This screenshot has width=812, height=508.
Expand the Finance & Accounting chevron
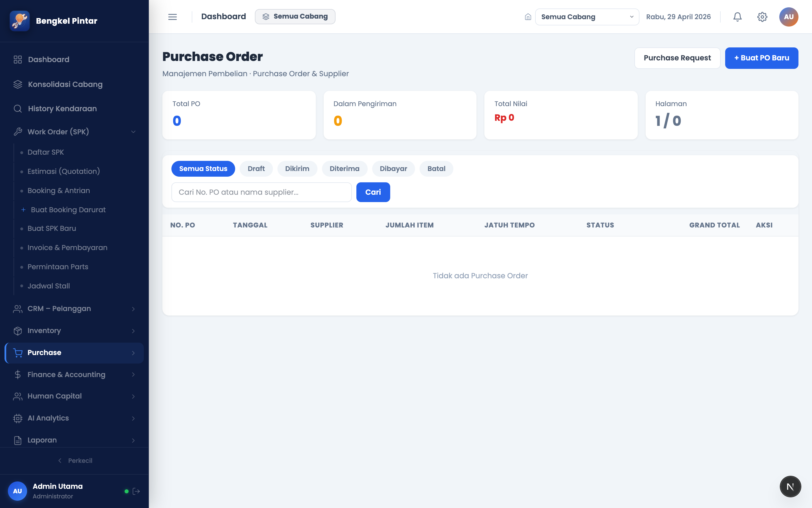point(133,375)
